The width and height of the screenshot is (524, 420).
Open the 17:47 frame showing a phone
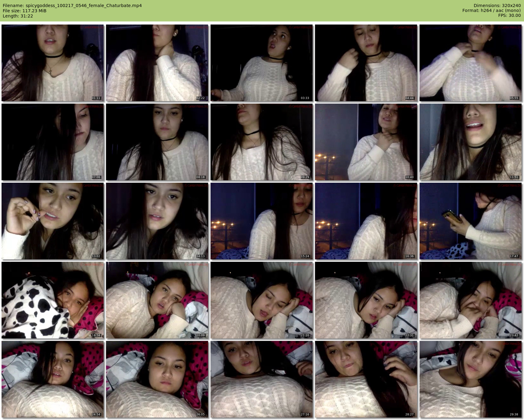coord(470,221)
